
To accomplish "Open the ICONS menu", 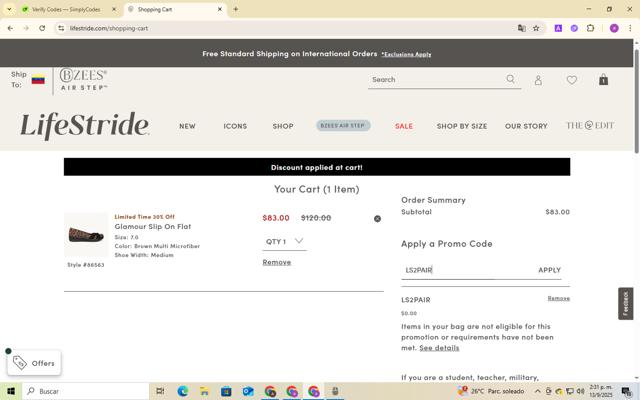I will pos(235,126).
